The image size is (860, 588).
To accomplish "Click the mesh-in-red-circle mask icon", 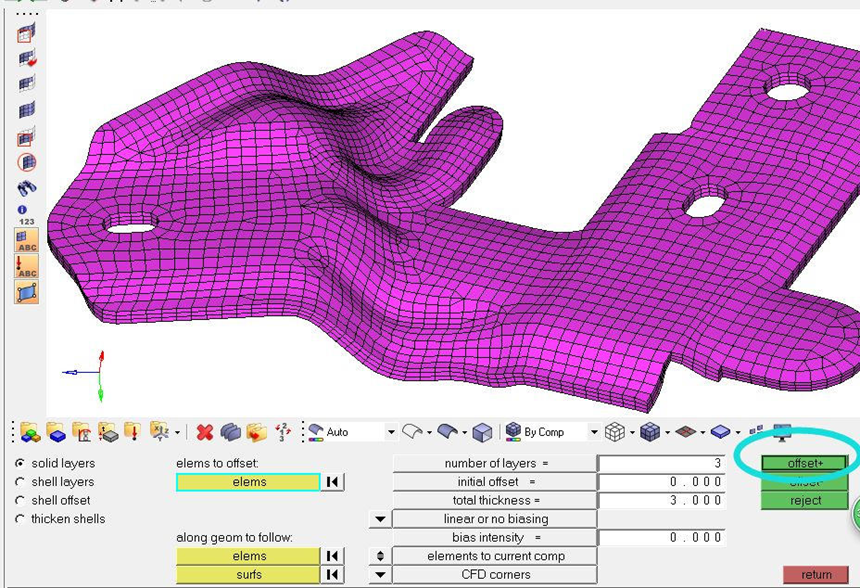I will pos(26,162).
